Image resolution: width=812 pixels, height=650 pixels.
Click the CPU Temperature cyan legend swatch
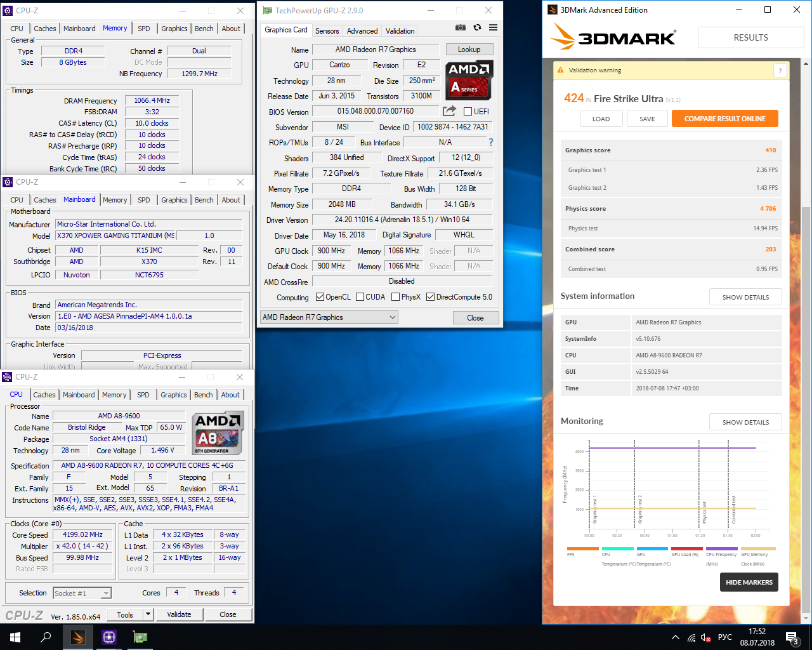coord(618,548)
